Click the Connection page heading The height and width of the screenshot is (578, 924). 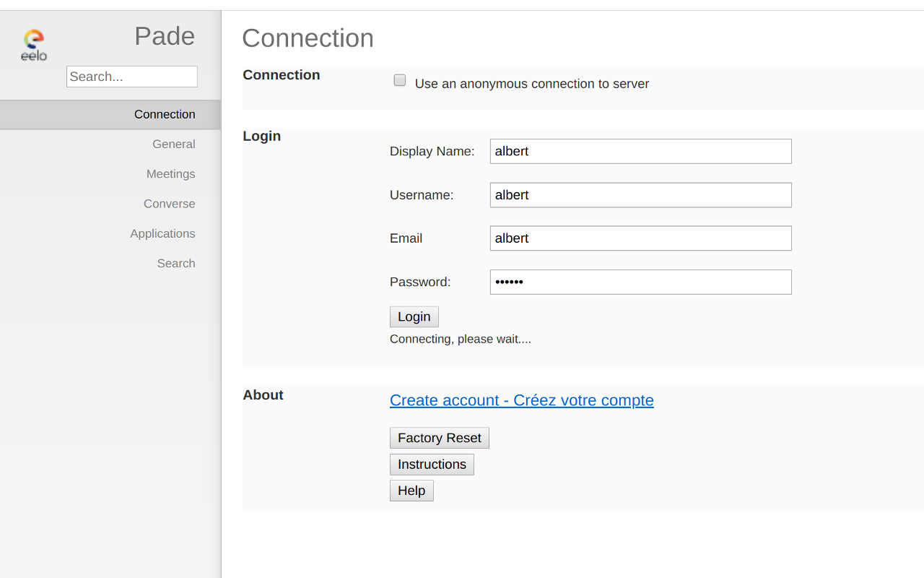click(308, 38)
